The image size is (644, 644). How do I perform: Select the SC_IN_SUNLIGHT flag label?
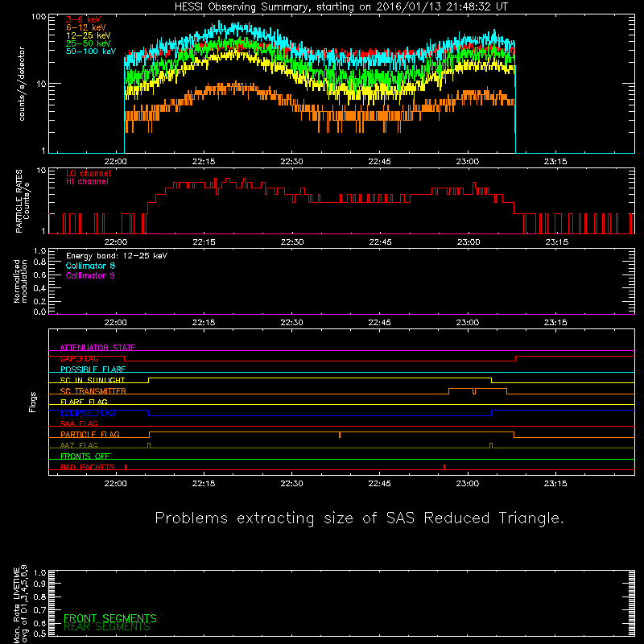click(93, 380)
